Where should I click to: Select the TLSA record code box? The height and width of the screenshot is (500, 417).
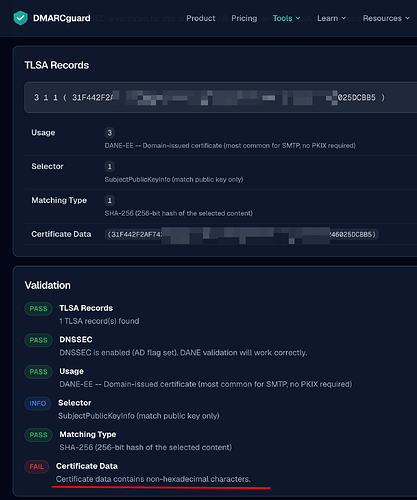coord(220,97)
